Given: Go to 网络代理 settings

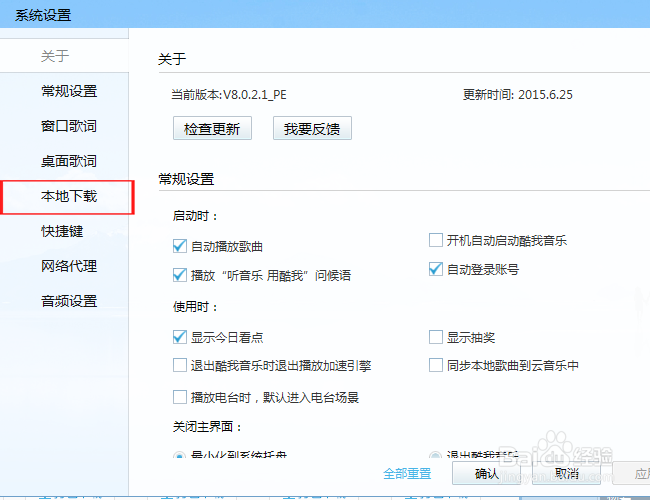Looking at the screenshot, I should (69, 266).
